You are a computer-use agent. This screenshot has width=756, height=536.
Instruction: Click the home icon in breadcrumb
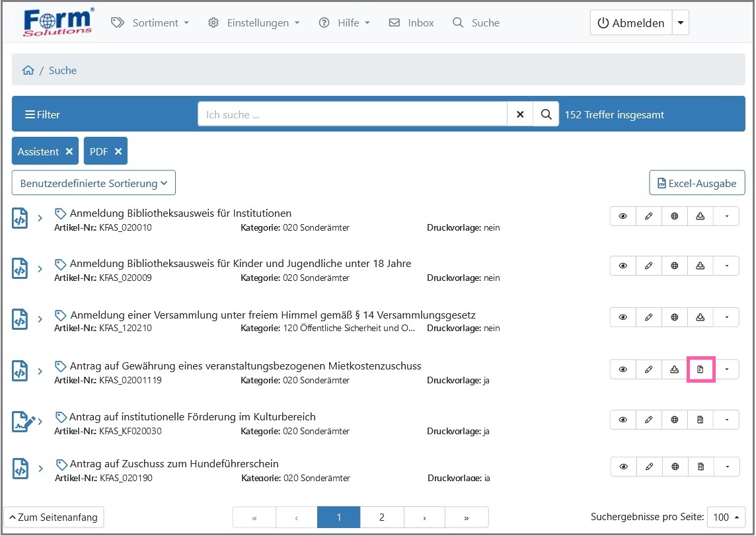coord(28,71)
